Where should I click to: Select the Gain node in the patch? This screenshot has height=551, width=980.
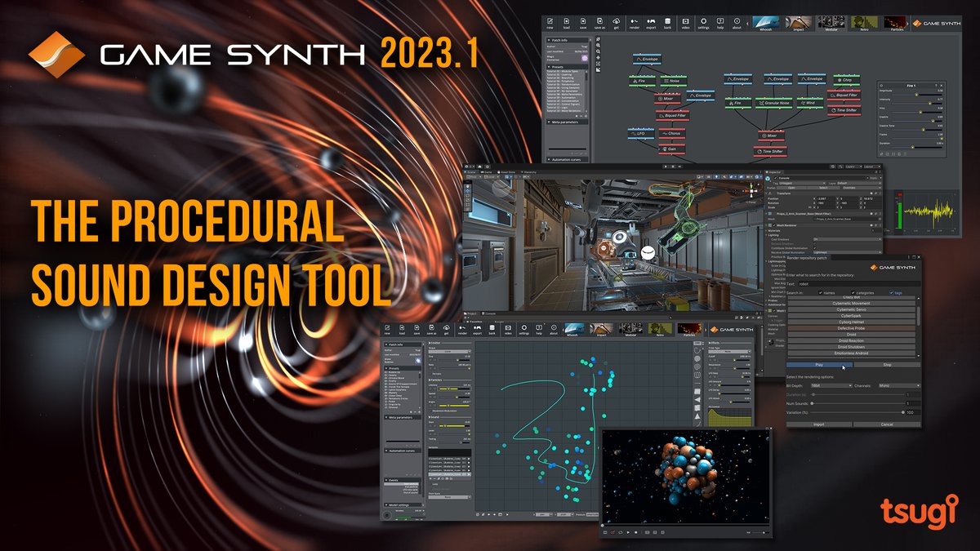[673, 149]
